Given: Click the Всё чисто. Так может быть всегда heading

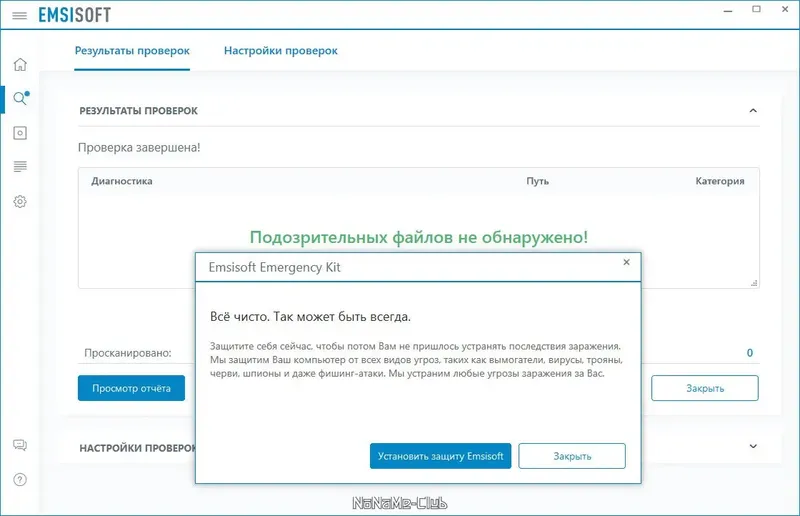Looking at the screenshot, I should click(310, 316).
